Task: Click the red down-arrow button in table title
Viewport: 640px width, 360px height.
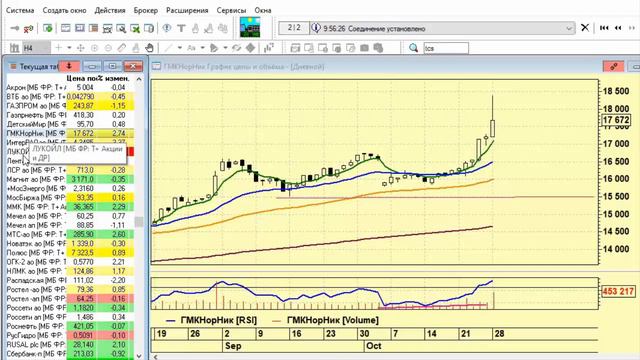Action: (69, 66)
